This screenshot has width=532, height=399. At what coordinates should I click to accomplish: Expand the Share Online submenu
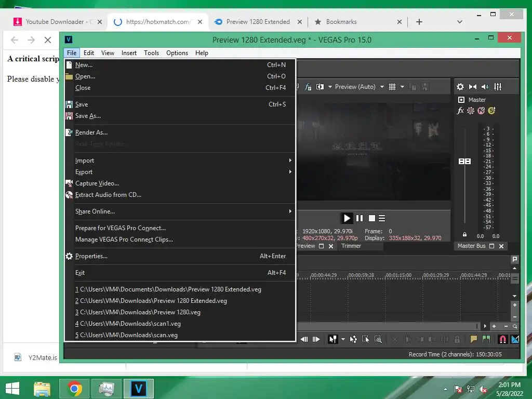180,211
